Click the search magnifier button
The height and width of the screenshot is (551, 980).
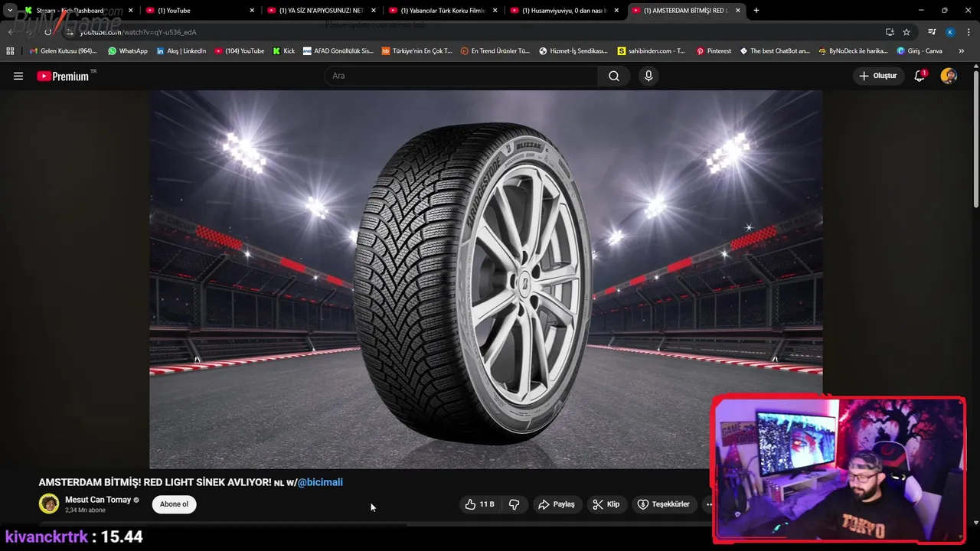[x=614, y=76]
